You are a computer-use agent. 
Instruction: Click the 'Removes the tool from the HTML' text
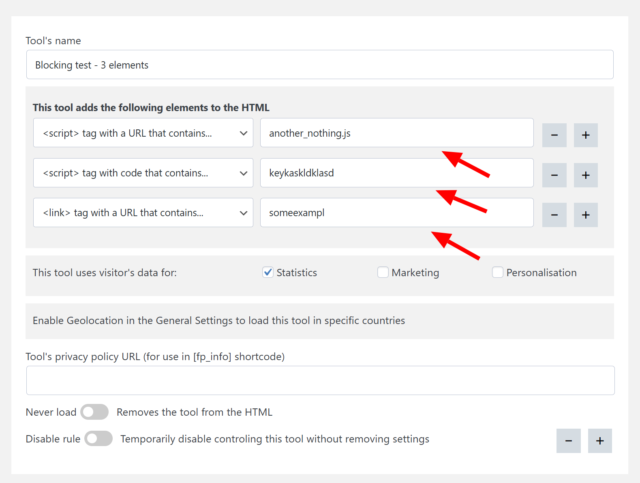coord(194,412)
